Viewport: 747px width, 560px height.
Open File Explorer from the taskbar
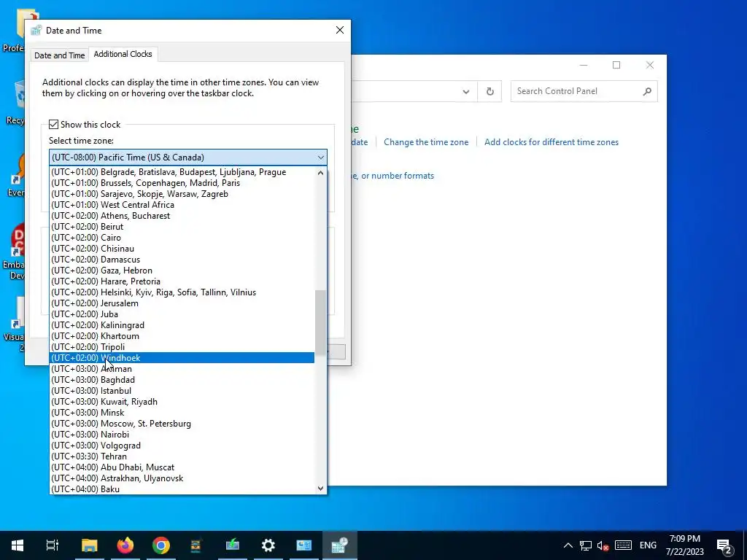pyautogui.click(x=89, y=545)
